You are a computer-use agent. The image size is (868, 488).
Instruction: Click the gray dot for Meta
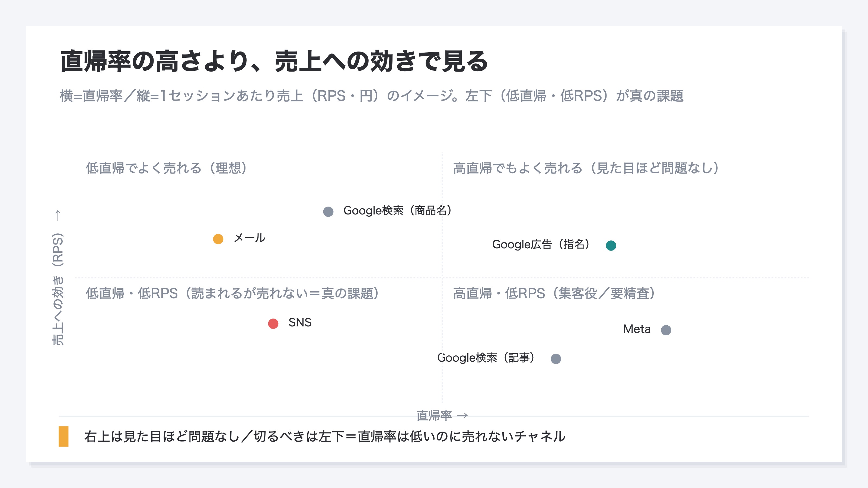click(x=666, y=330)
